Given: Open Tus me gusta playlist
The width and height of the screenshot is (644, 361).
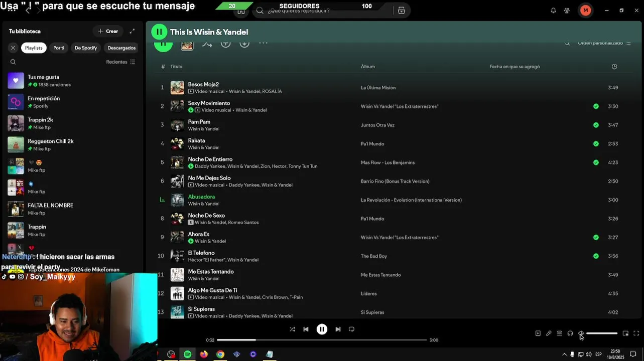Looking at the screenshot, I should point(73,81).
